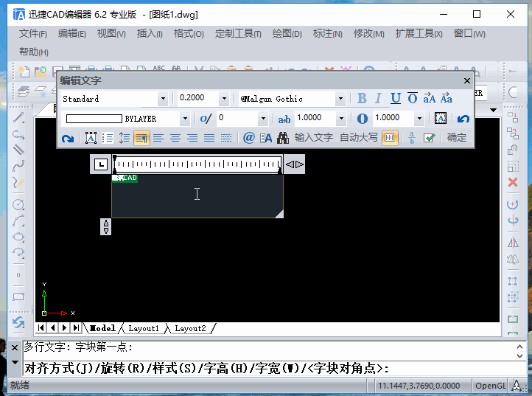The height and width of the screenshot is (396, 532).
Task: Click the text background mask icon
Action: pyautogui.click(x=441, y=118)
